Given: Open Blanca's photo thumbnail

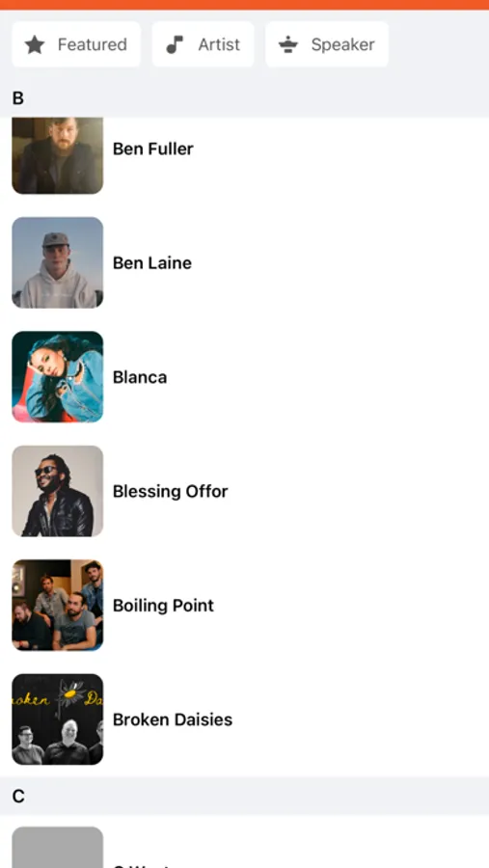Looking at the screenshot, I should tap(58, 377).
